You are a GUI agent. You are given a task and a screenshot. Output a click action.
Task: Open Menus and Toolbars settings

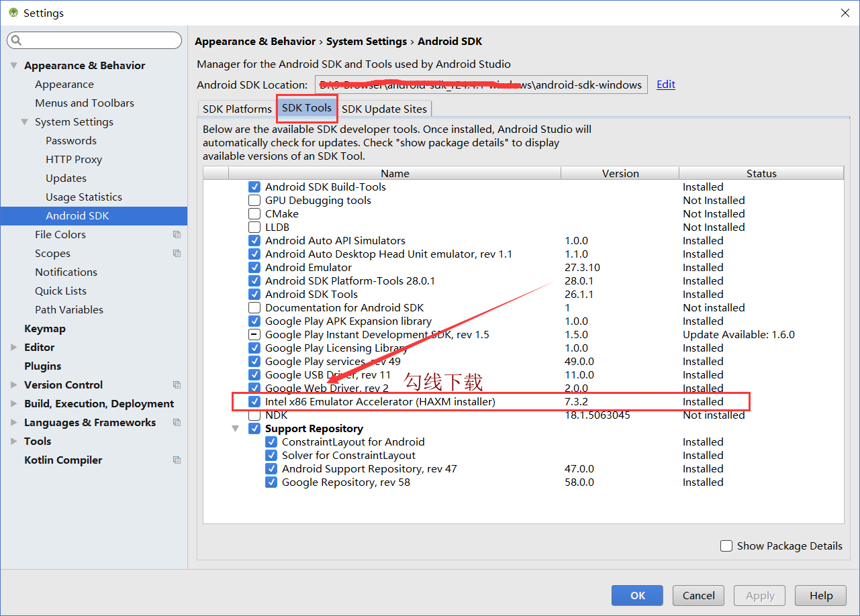pyautogui.click(x=85, y=103)
